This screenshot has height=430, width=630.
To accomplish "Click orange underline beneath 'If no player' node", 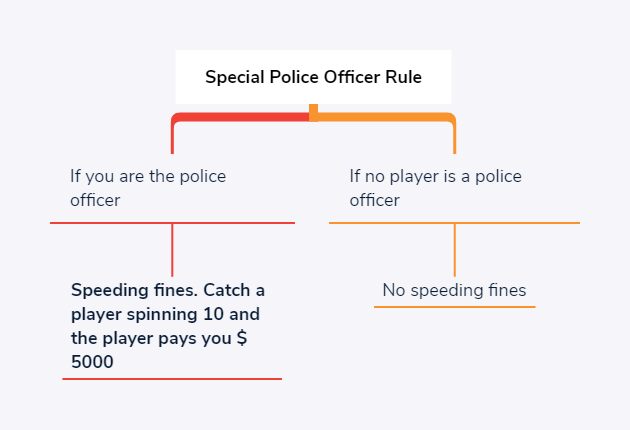I will point(454,223).
